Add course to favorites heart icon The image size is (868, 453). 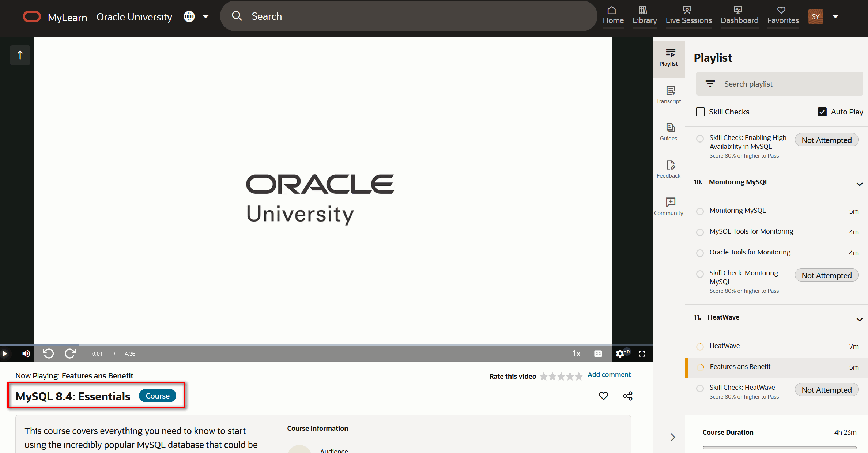[x=603, y=396]
